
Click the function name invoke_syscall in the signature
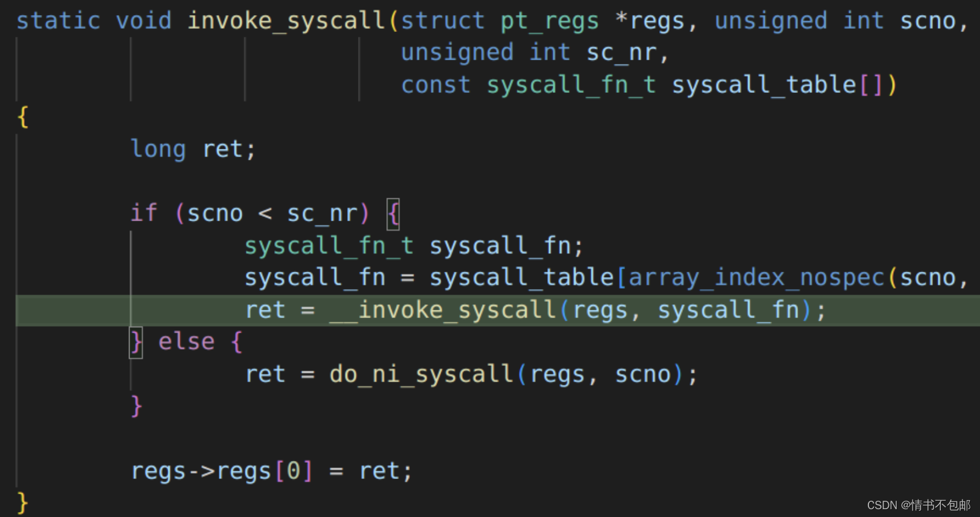click(286, 21)
